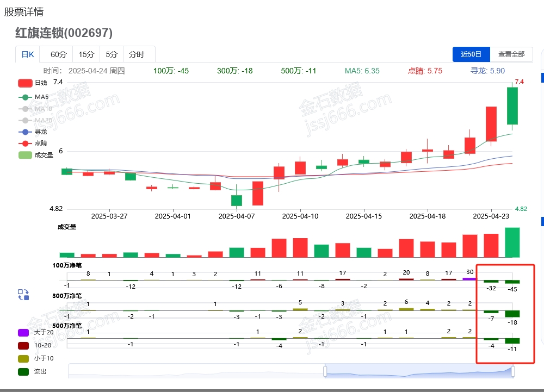Click the -45 bar in 100万净笔
The width and height of the screenshot is (544, 392).
[512, 282]
